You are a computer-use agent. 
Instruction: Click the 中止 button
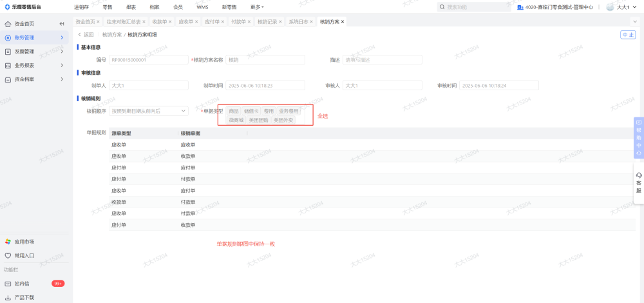[x=627, y=35]
